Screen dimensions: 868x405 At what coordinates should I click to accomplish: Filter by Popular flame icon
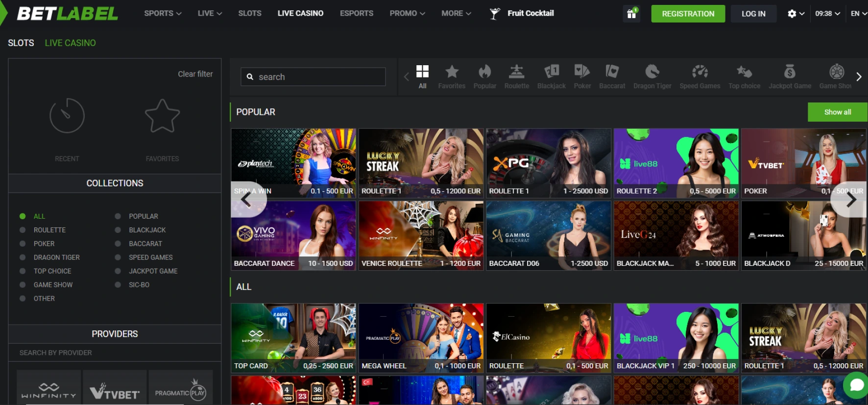485,72
